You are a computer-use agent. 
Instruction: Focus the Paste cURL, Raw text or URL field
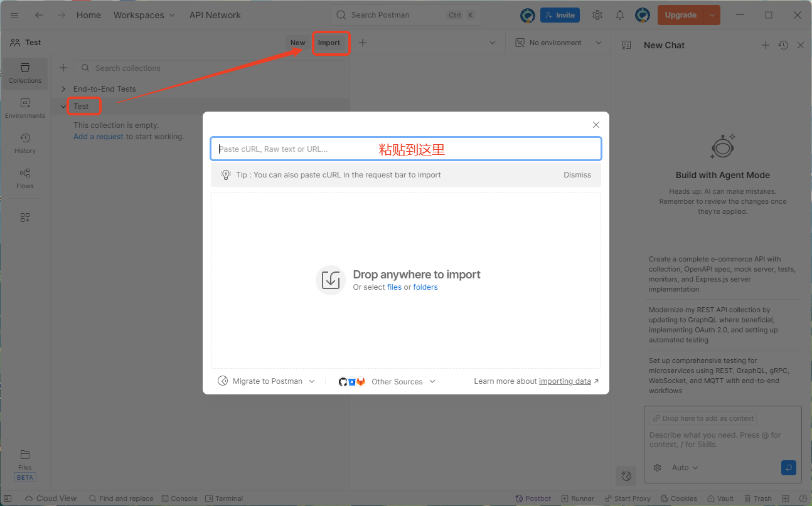pos(406,149)
